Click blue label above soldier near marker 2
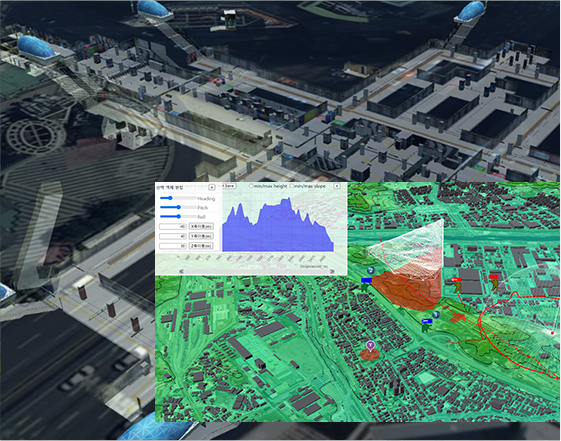561x441 pixels. coord(367,280)
